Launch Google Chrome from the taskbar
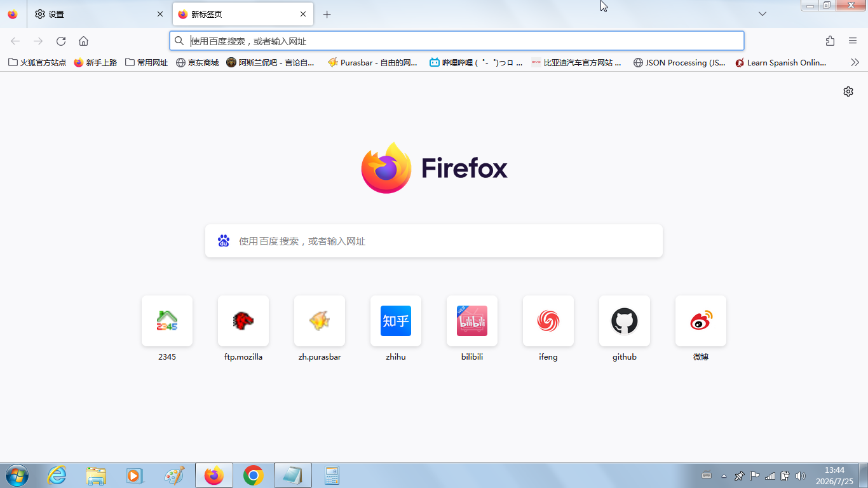This screenshot has width=868, height=488. click(254, 475)
